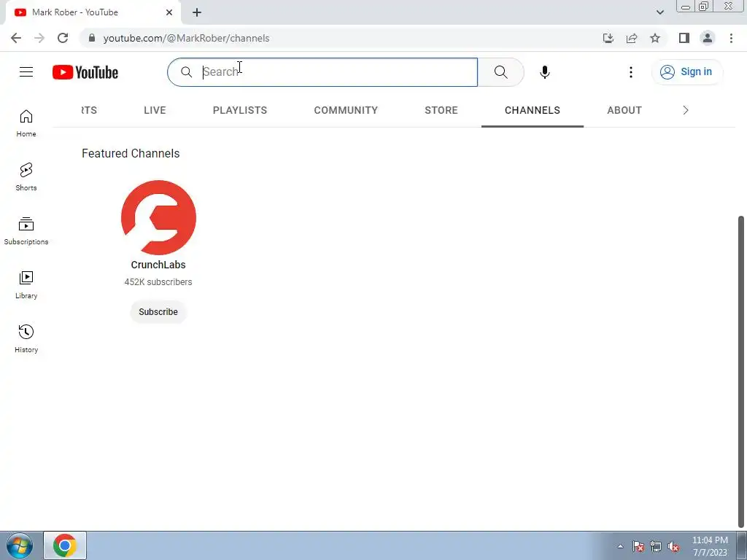The height and width of the screenshot is (560, 747).
Task: Open the network tray icon
Action: 656,546
